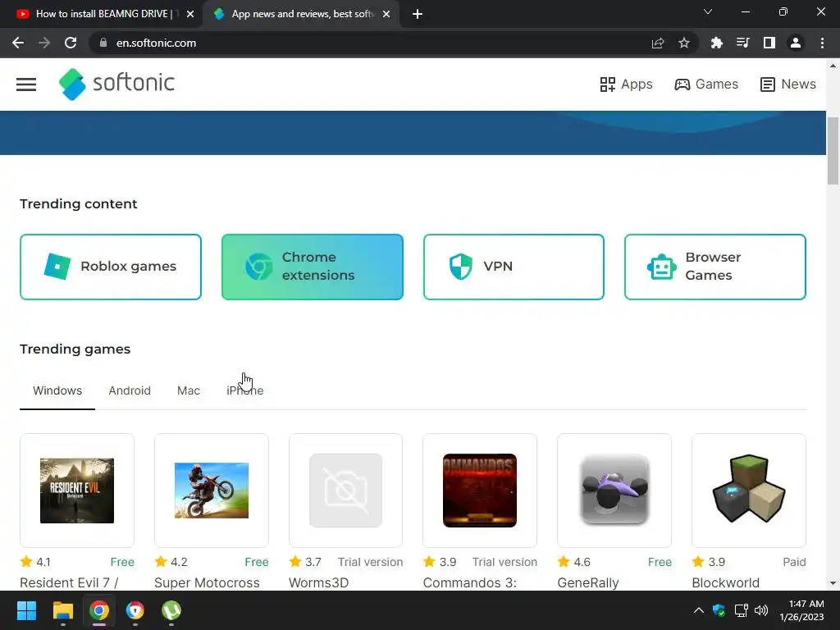The width and height of the screenshot is (840, 630).
Task: Open the Commandos 3 game thumbnail
Action: 480,491
